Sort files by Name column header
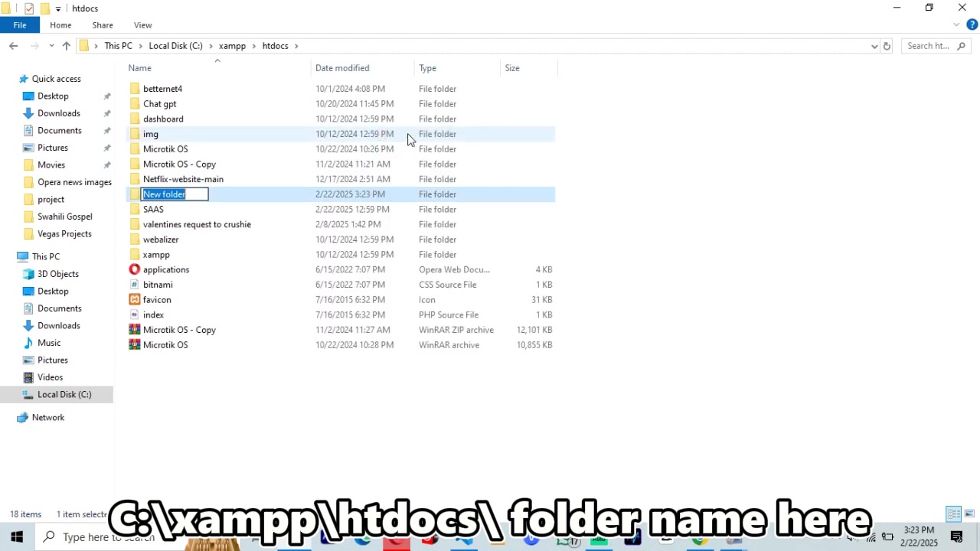The width and height of the screenshot is (980, 551). pos(140,68)
